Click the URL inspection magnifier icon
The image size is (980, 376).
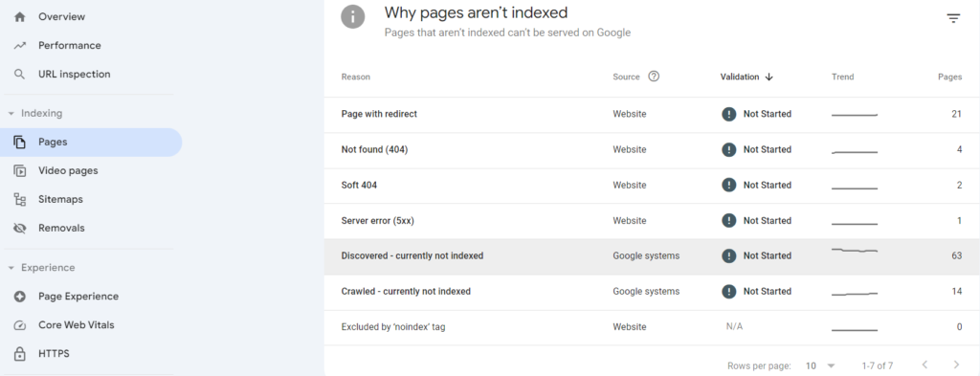19,75
